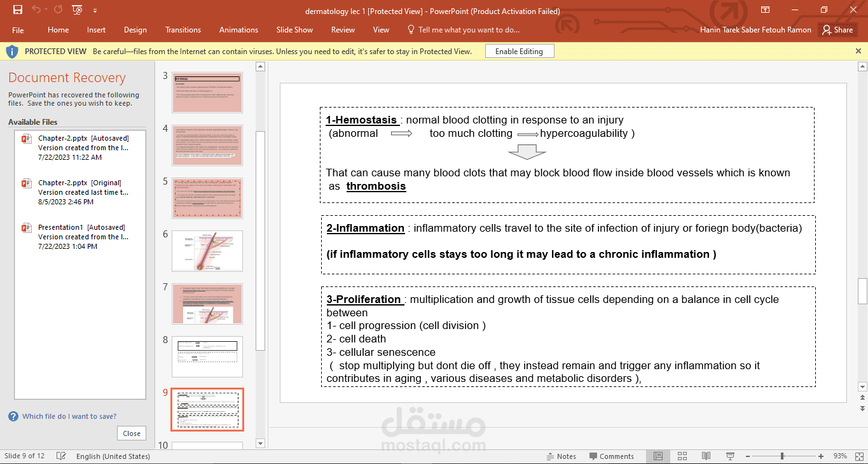This screenshot has width=868, height=464.
Task: Click the Enable Editing button
Action: 519,52
